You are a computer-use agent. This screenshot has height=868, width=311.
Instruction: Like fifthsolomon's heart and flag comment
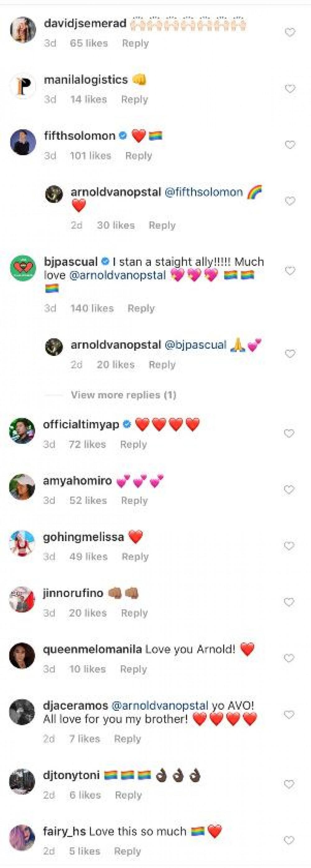[x=290, y=145]
